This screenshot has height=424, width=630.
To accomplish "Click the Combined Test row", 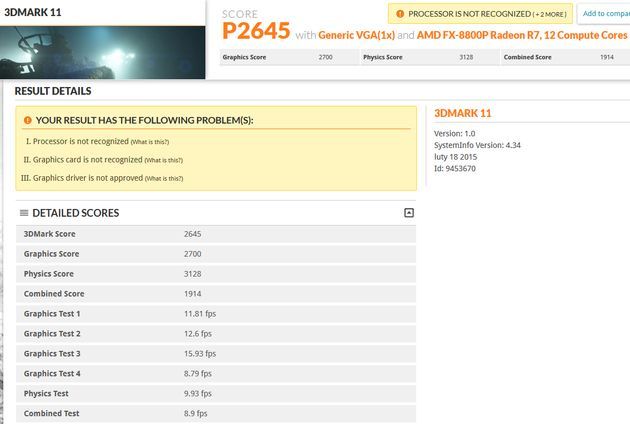I will click(x=216, y=414).
